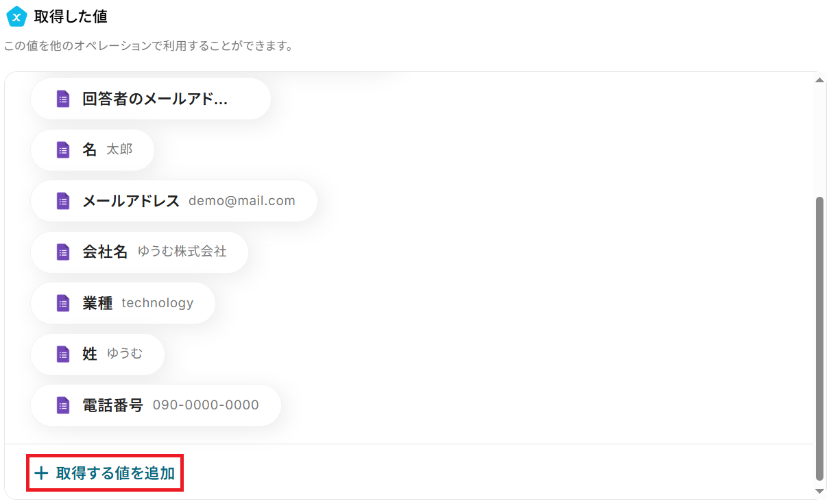Click the form icon beside メールアドレス
This screenshot has height=504, width=831.
[63, 201]
